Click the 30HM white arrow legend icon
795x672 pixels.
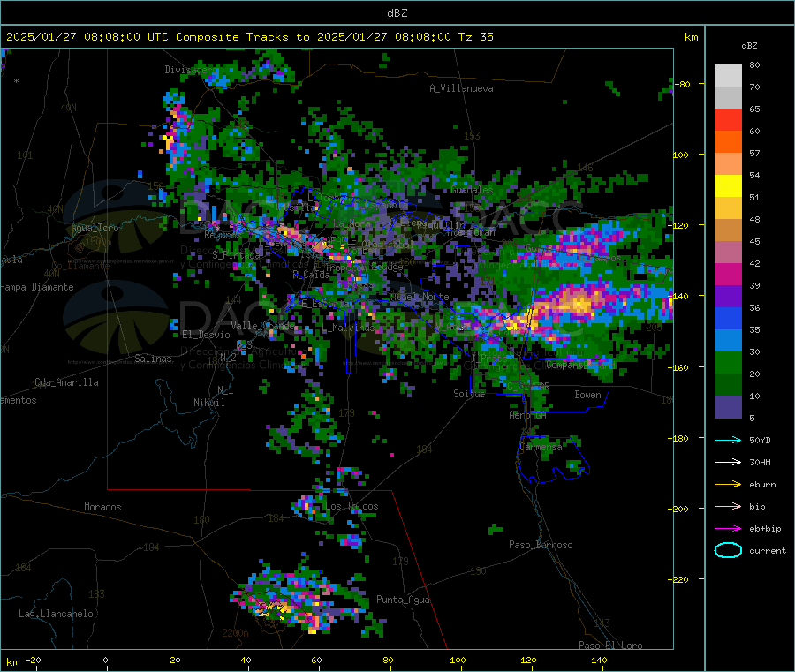point(728,462)
